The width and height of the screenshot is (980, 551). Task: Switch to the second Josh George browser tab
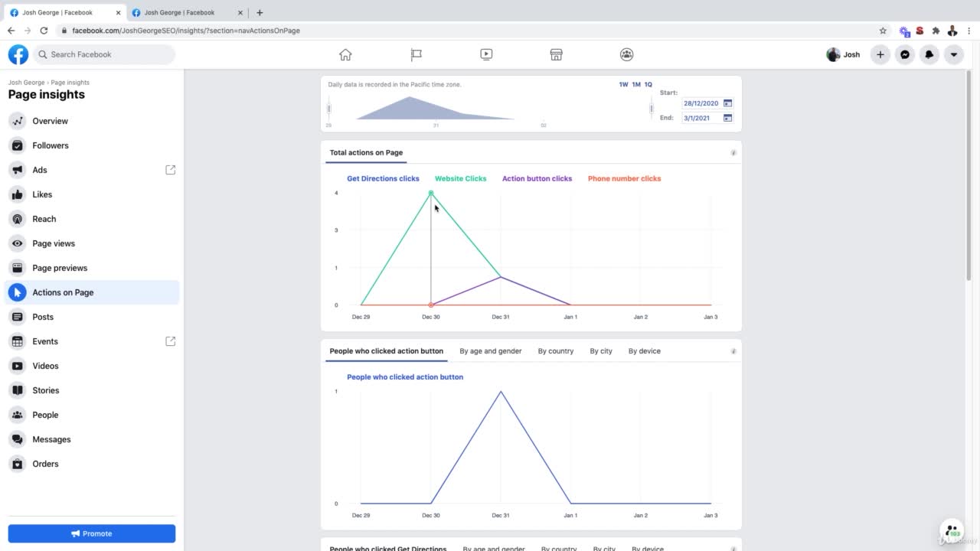point(186,12)
